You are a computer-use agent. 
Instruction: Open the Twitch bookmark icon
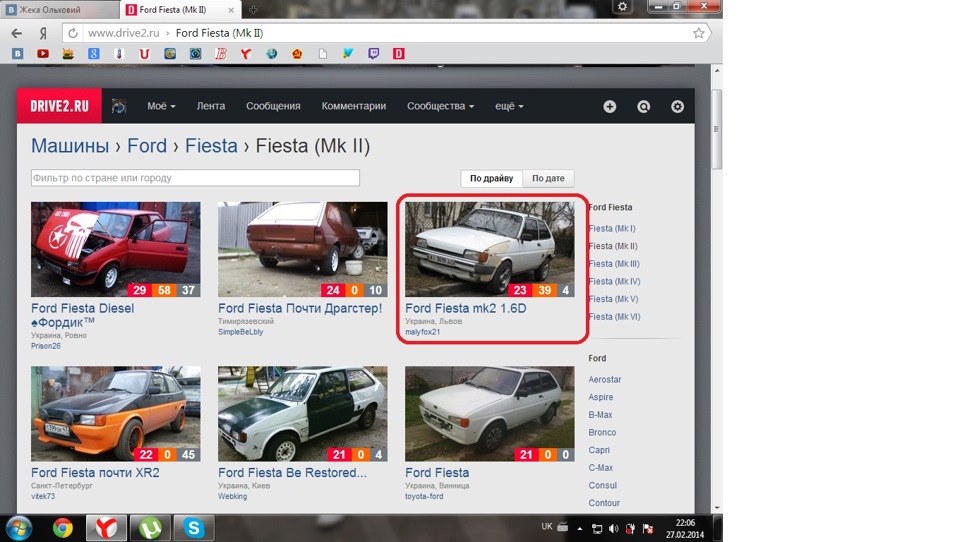[x=373, y=54]
